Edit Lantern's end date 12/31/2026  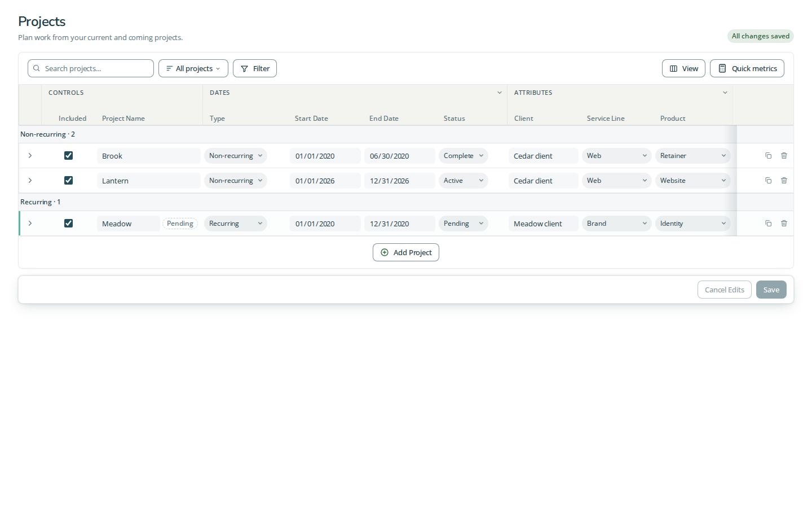pyautogui.click(x=400, y=181)
